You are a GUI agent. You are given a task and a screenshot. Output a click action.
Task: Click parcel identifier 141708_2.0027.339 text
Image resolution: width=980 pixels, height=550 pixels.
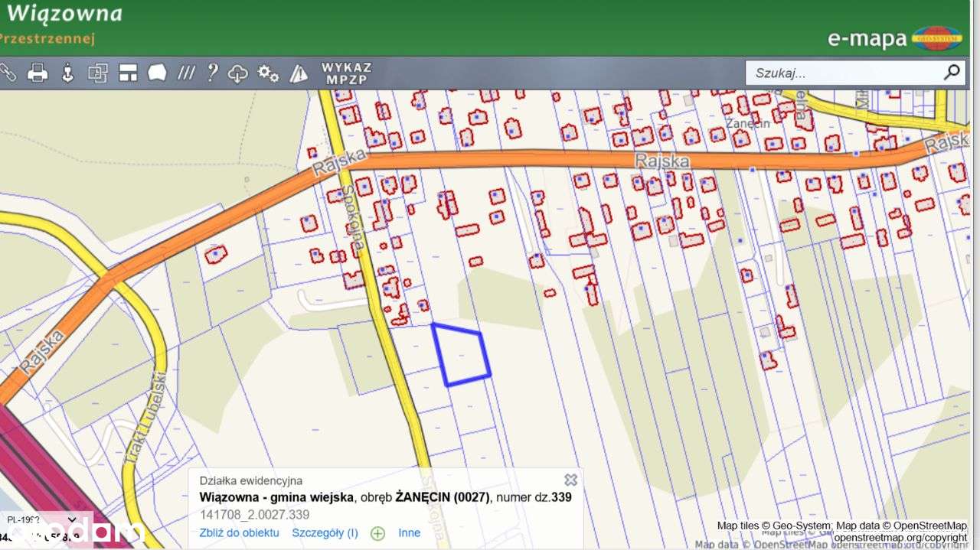254,515
